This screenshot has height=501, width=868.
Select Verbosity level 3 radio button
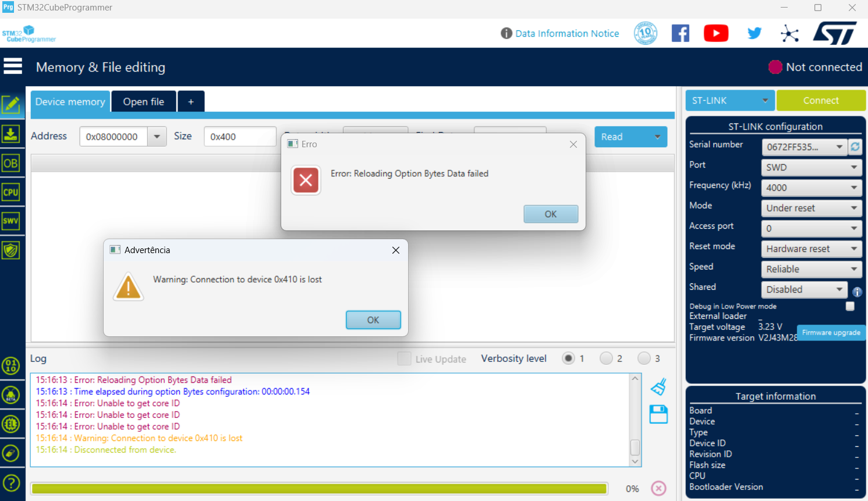pos(644,358)
